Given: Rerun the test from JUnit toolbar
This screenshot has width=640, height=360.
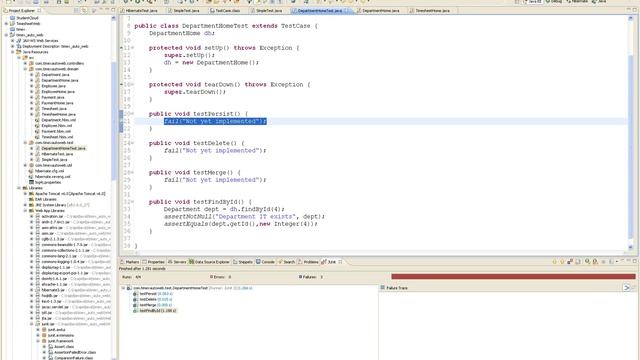Looking at the screenshot, I should pos(587,262).
